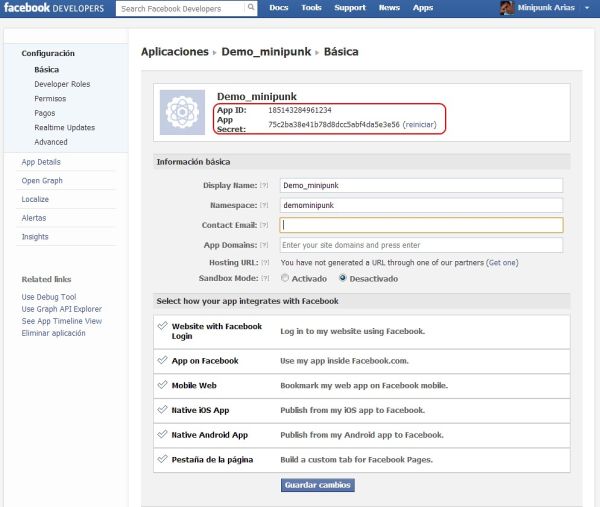
Task: Open Developer Roles in the sidebar
Action: [62, 84]
